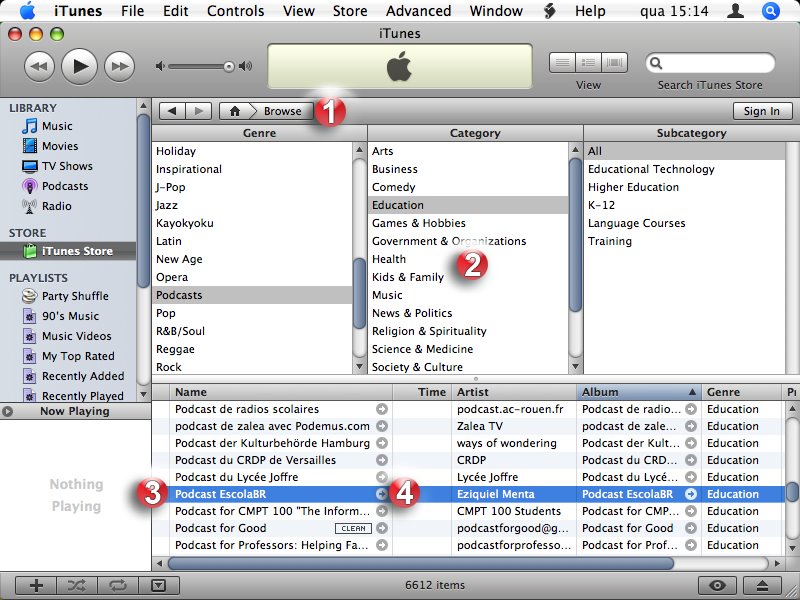Select Jazz in the Genre list
This screenshot has width=800, height=600.
click(252, 205)
